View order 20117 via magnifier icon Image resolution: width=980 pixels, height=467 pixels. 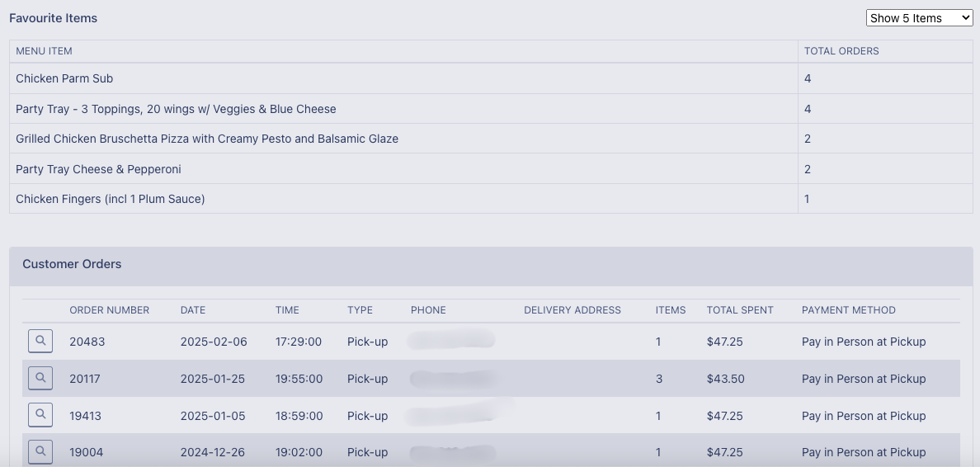40,378
